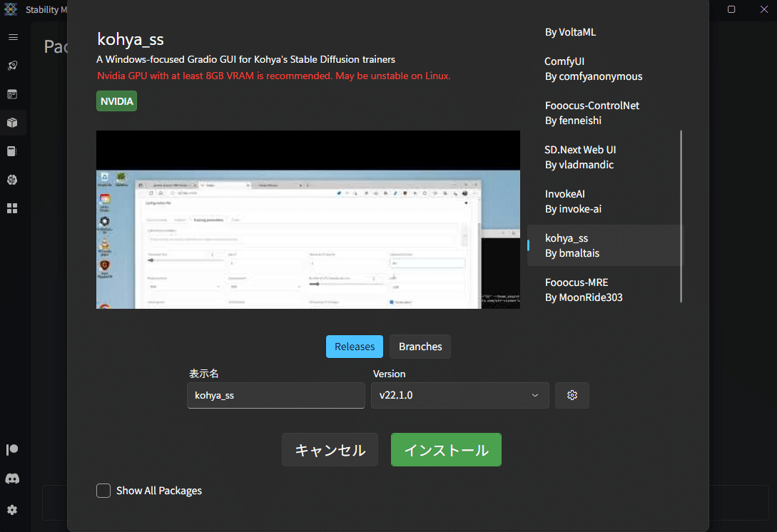Switch to the Releases tab
Screen dimensions: 777x532
click(x=355, y=347)
